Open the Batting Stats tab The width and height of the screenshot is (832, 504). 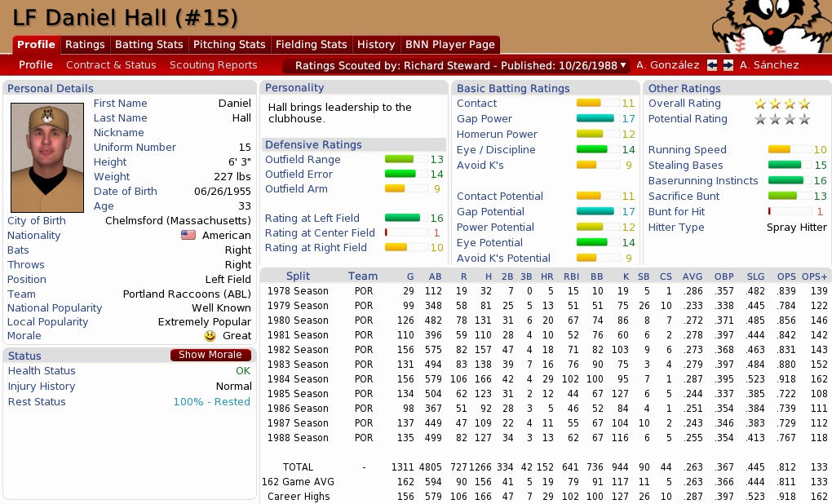pos(149,45)
